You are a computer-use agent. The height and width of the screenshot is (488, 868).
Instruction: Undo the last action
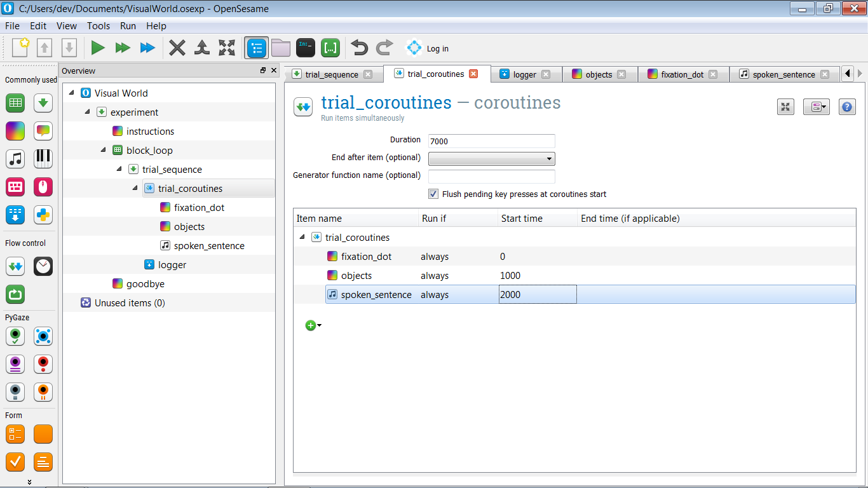(360, 48)
